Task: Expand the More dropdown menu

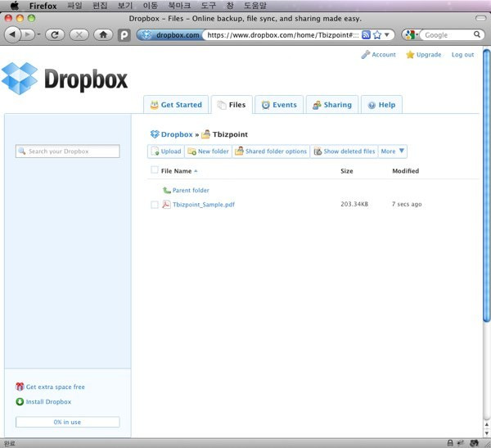Action: pos(392,152)
